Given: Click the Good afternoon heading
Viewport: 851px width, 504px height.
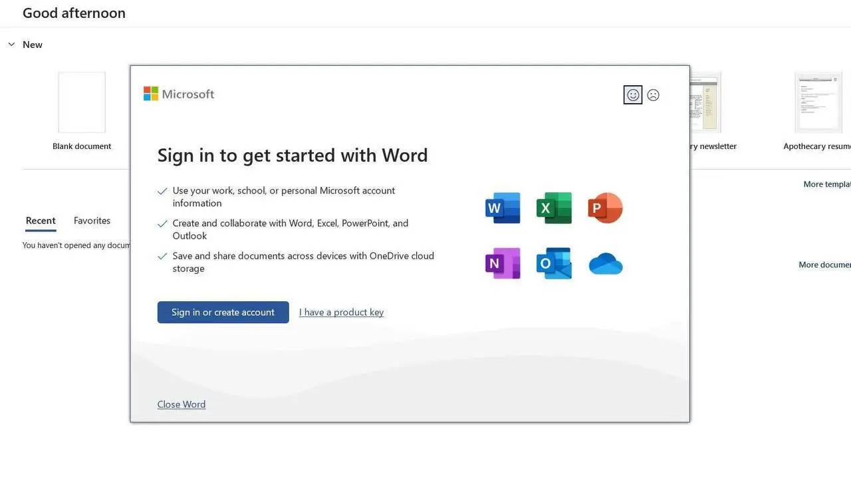Looking at the screenshot, I should (x=74, y=13).
